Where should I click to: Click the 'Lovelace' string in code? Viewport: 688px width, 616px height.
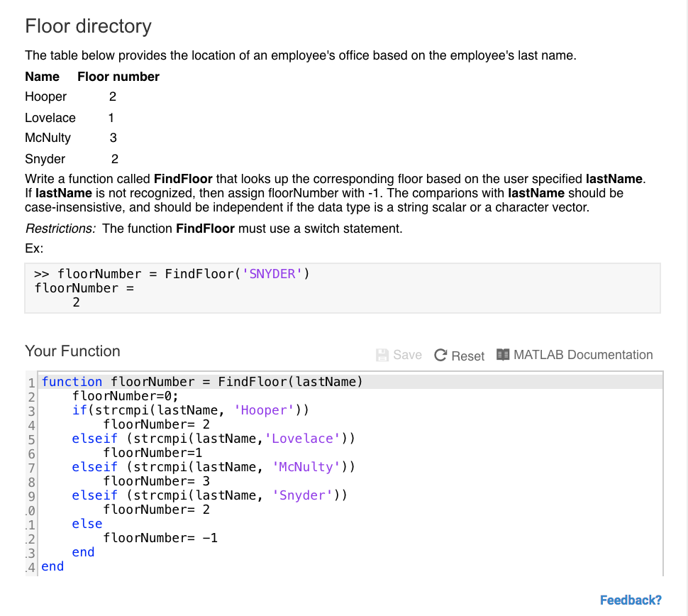pos(302,439)
